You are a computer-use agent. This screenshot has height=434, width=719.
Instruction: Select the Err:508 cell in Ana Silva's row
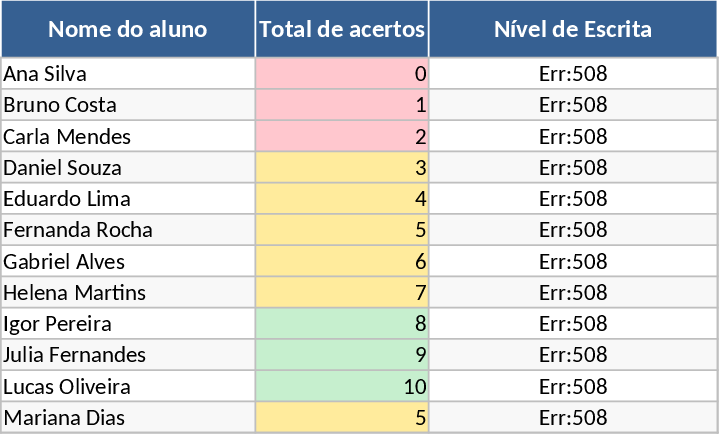[x=573, y=74]
